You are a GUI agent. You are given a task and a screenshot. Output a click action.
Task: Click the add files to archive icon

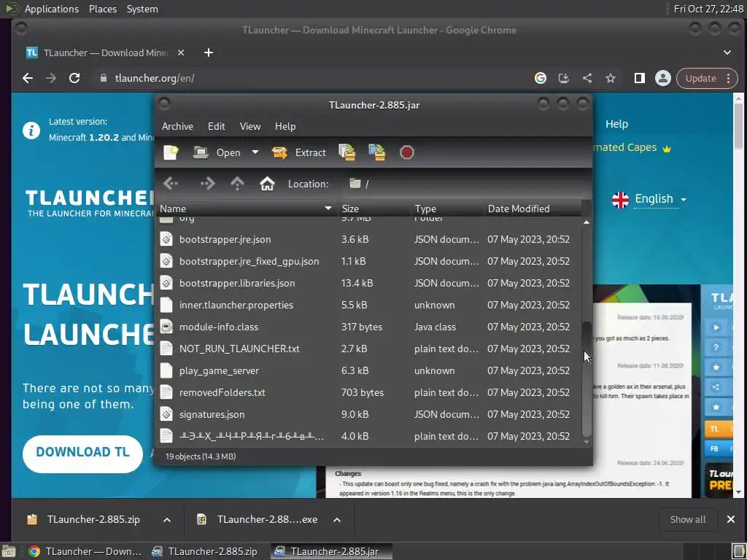(347, 152)
